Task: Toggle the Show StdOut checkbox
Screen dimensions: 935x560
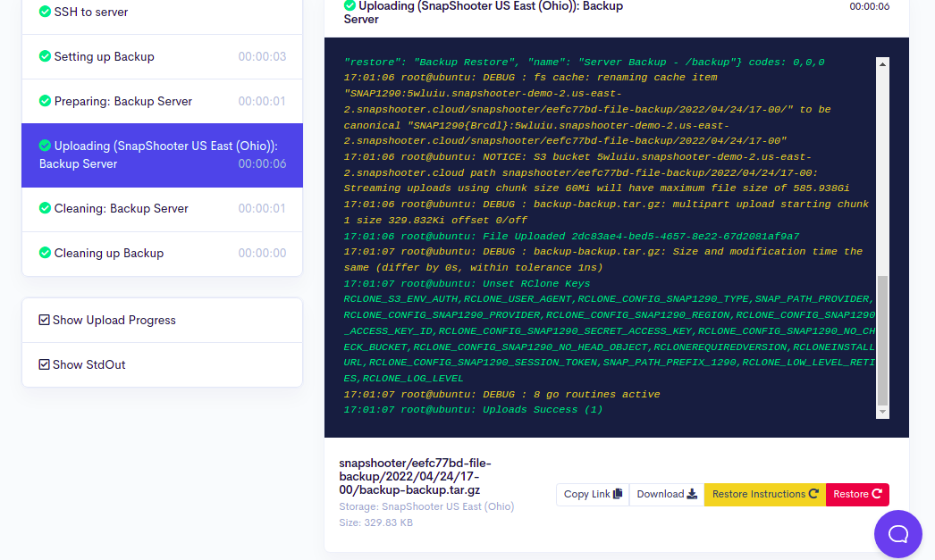Action: coord(44,364)
